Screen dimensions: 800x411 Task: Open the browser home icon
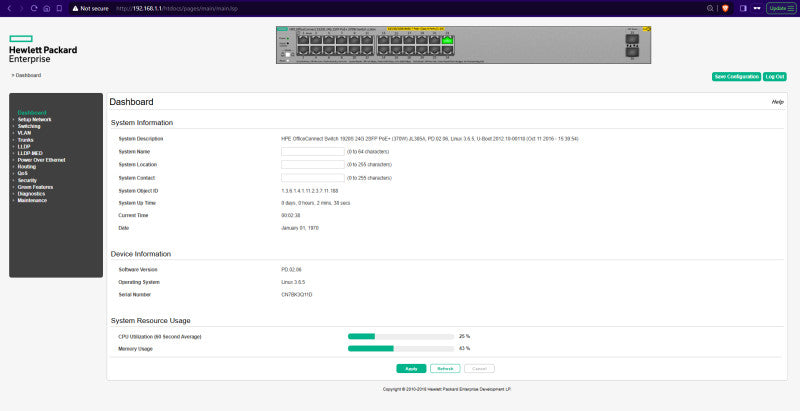point(46,8)
